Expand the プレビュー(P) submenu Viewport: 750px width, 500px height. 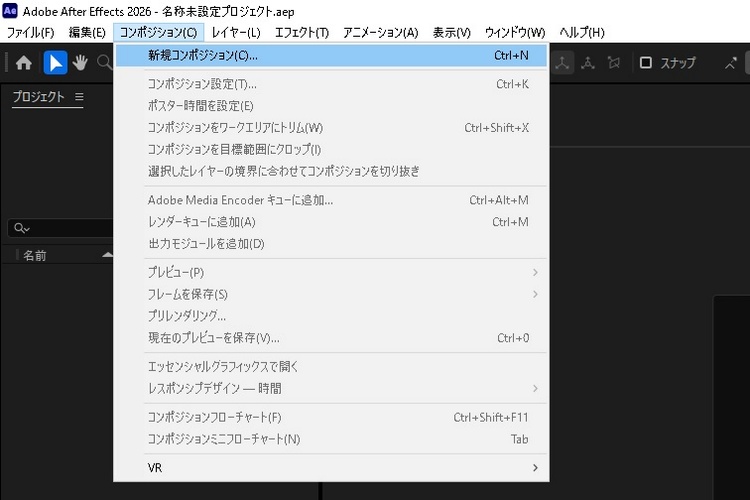tap(535, 272)
